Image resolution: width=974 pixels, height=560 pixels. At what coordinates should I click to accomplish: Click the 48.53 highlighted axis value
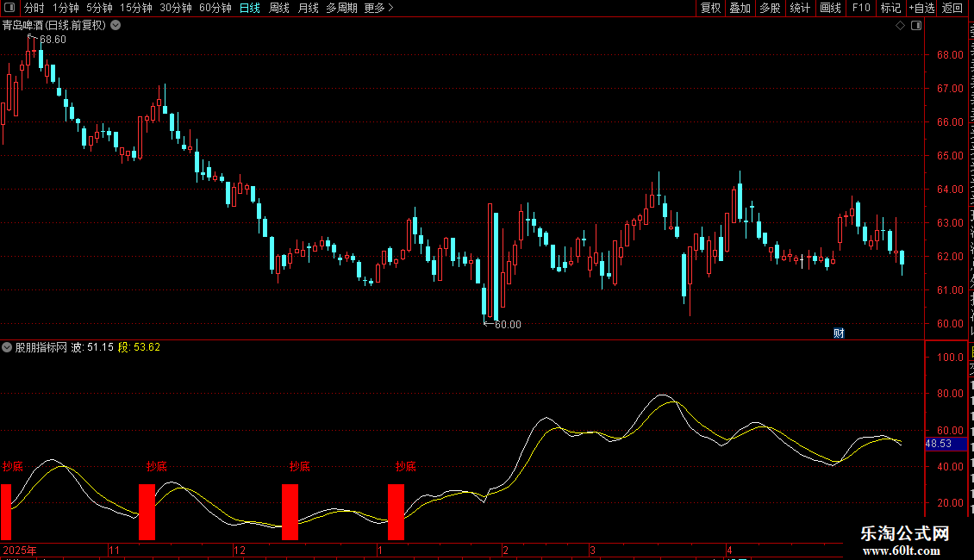(x=939, y=444)
